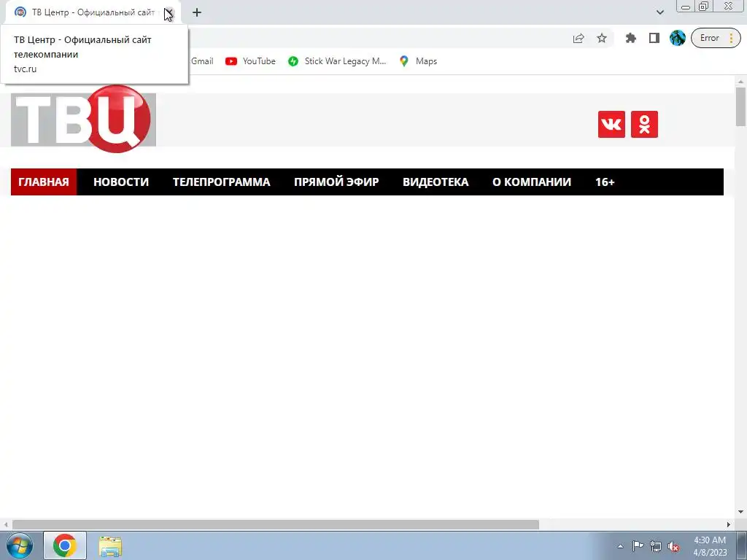747x560 pixels.
Task: Go to ГЛАВНАЯ menu item
Action: [44, 182]
